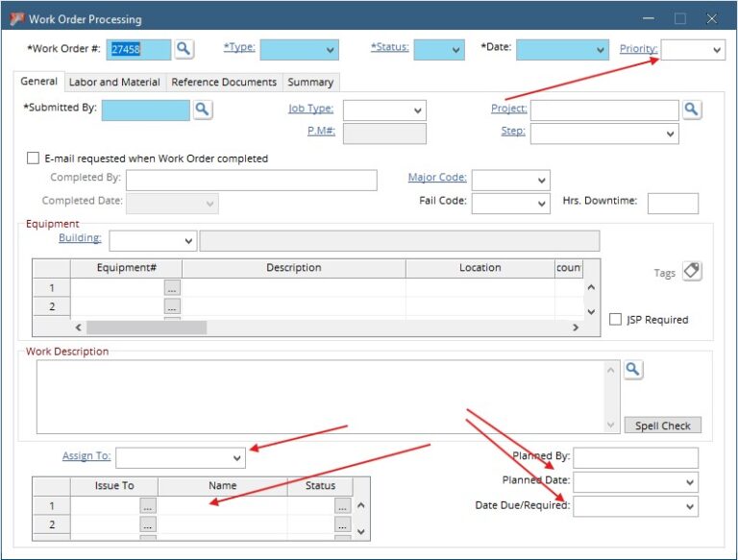
Task: Expand the Building dropdown
Action: [188, 241]
